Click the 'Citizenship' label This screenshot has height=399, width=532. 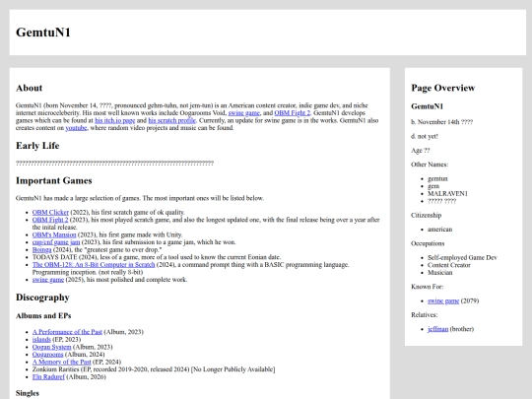coord(427,216)
